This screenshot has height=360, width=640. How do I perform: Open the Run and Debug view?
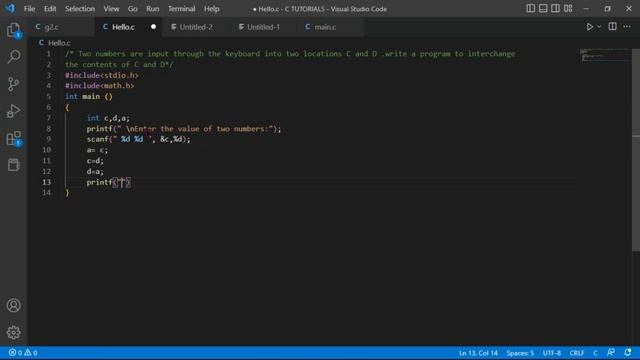[x=13, y=111]
